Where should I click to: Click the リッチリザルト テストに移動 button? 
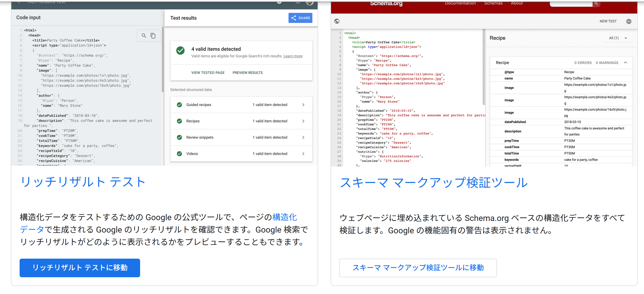[x=80, y=268]
